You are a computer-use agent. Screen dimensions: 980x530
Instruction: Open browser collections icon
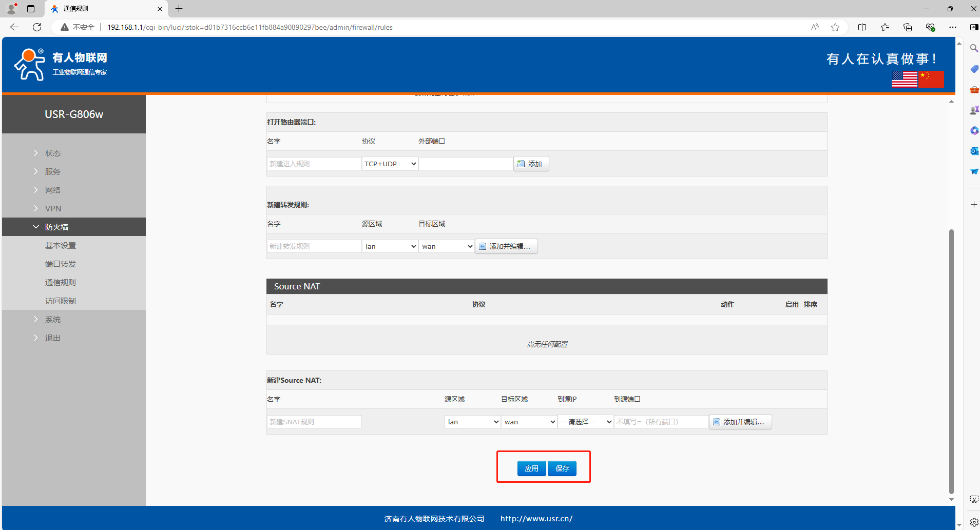[907, 27]
